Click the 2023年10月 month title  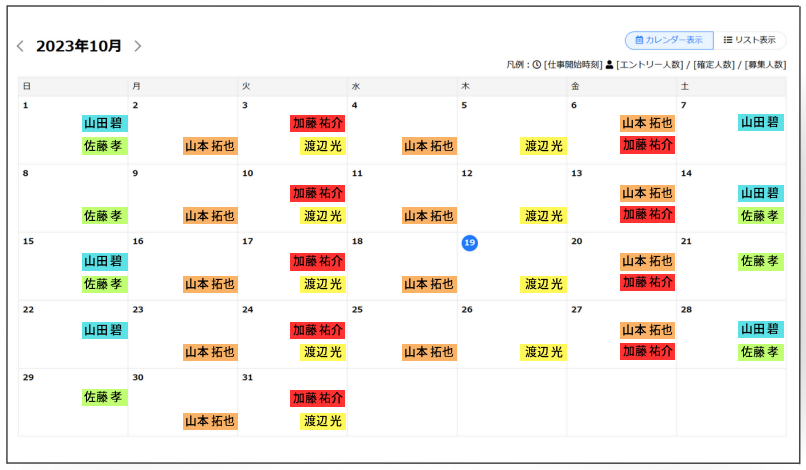[x=79, y=46]
